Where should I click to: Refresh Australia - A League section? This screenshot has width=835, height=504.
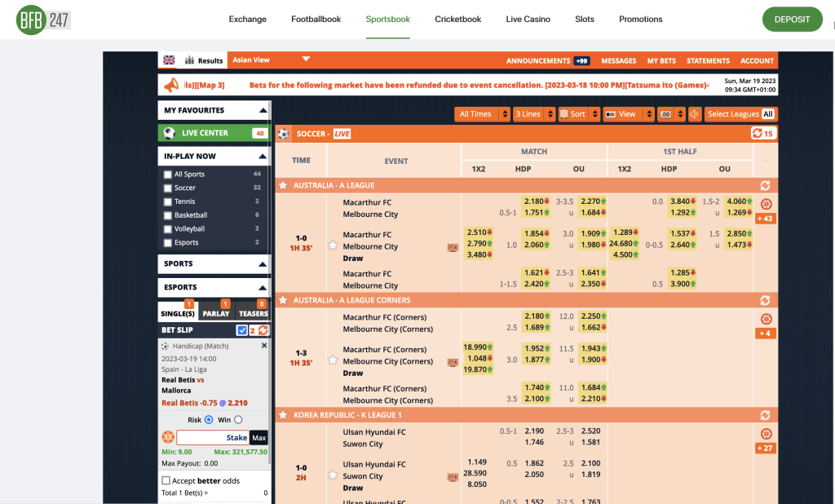[765, 185]
